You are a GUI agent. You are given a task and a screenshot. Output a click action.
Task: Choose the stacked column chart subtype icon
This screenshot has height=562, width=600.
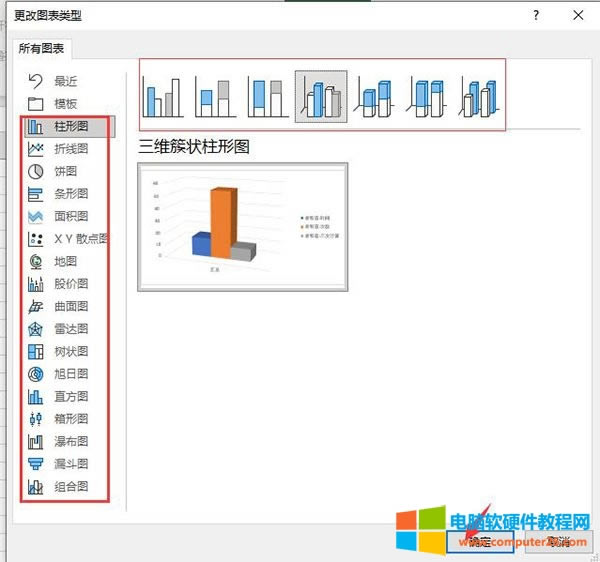click(215, 97)
